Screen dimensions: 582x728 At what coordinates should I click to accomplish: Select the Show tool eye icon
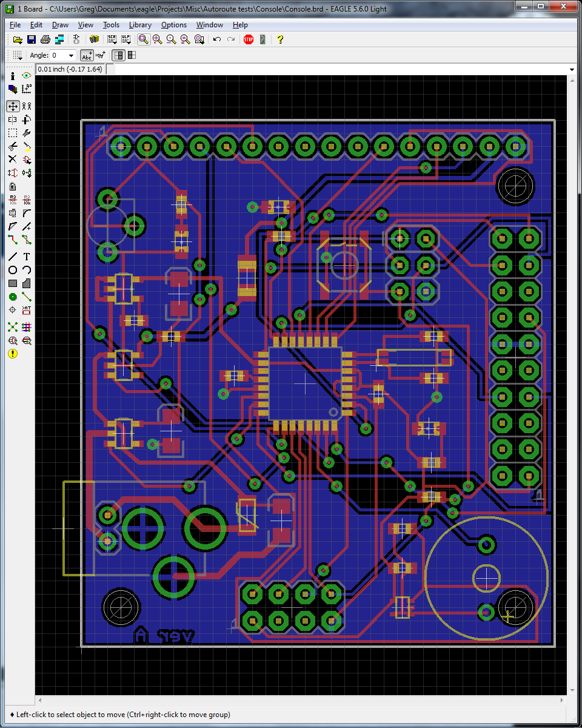pyautogui.click(x=25, y=76)
